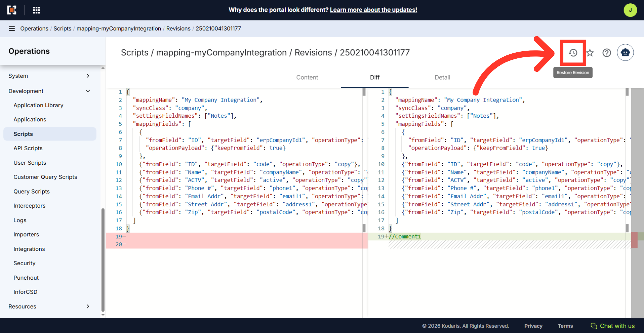This screenshot has width=644, height=333.
Task: Open Integrations in sidebar
Action: click(x=29, y=249)
